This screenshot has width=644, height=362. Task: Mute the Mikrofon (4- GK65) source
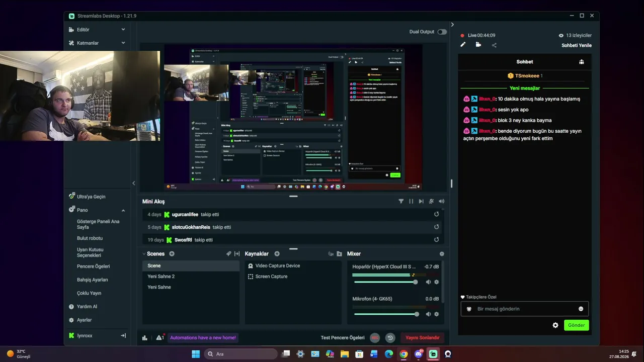tap(428, 314)
